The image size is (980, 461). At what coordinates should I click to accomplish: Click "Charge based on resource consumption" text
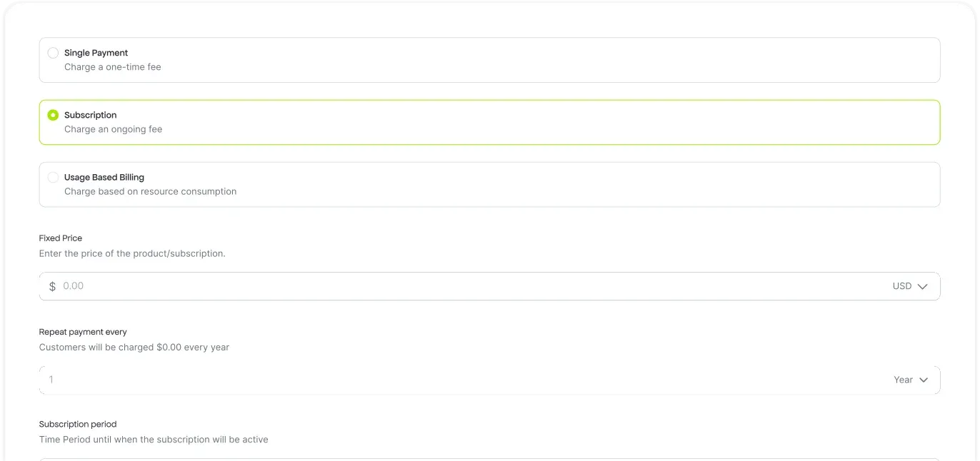tap(151, 191)
